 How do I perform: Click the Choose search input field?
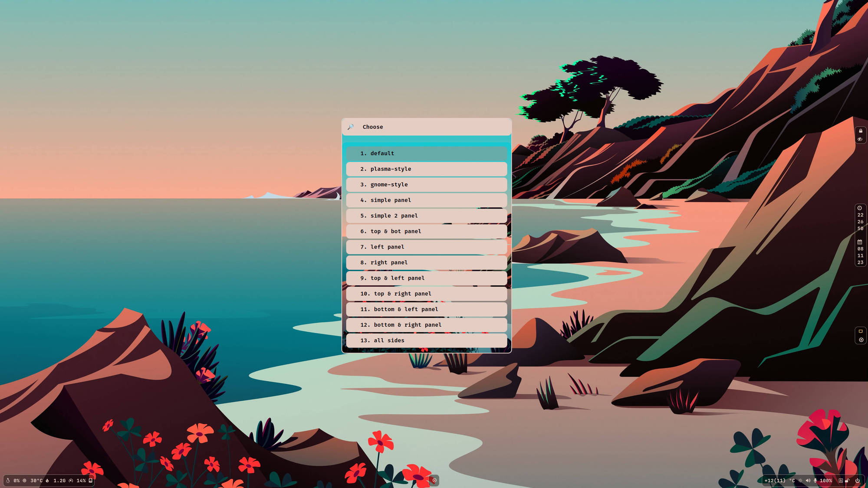pyautogui.click(x=434, y=127)
